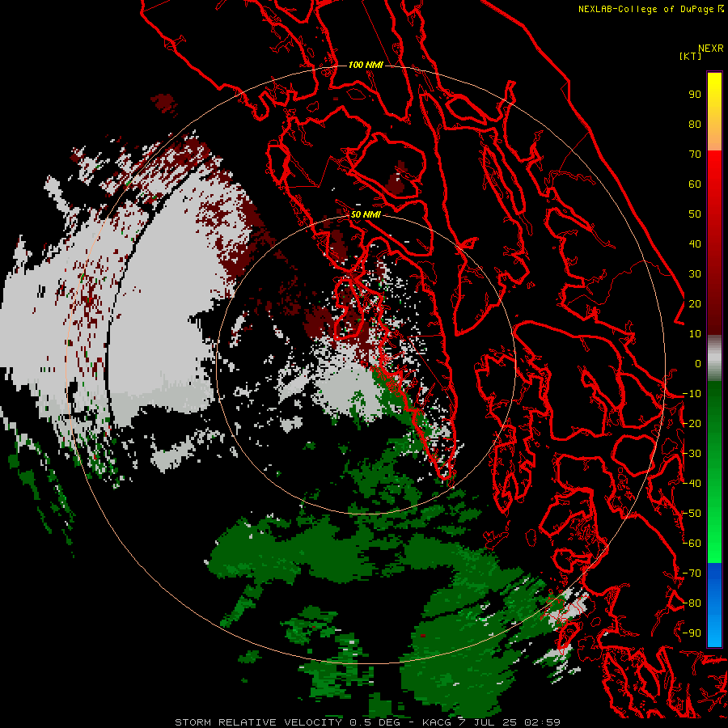
Task: Click the -70 scale label
Action: pyautogui.click(x=692, y=574)
